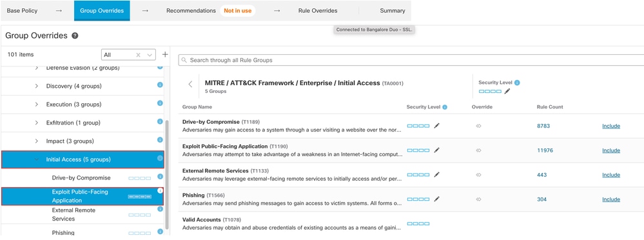Click override icon for Drive-by Compromise row
This screenshot has width=644, height=240.
[478, 126]
